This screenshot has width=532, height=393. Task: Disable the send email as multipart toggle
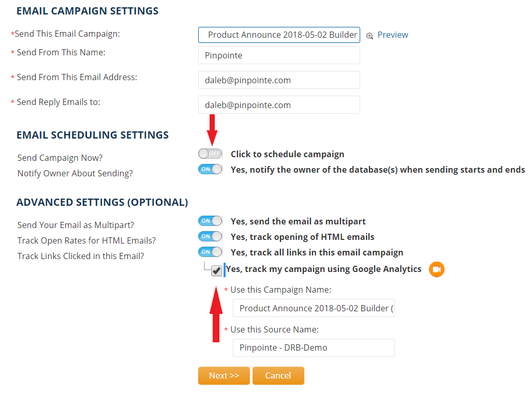click(210, 221)
